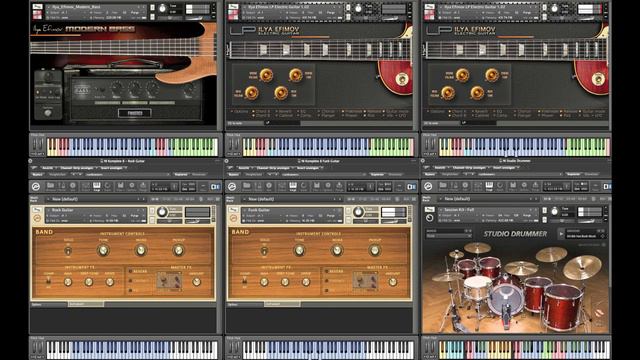
Task: Select second tab below Funk Guitar Band panel
Action: point(282,304)
